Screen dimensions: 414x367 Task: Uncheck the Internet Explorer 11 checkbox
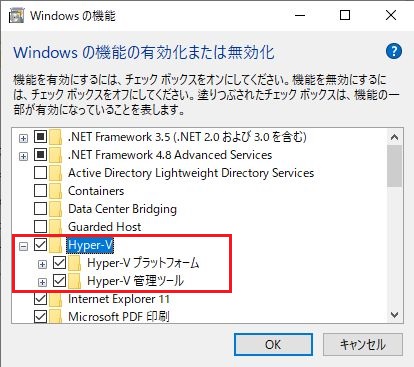click(x=40, y=299)
